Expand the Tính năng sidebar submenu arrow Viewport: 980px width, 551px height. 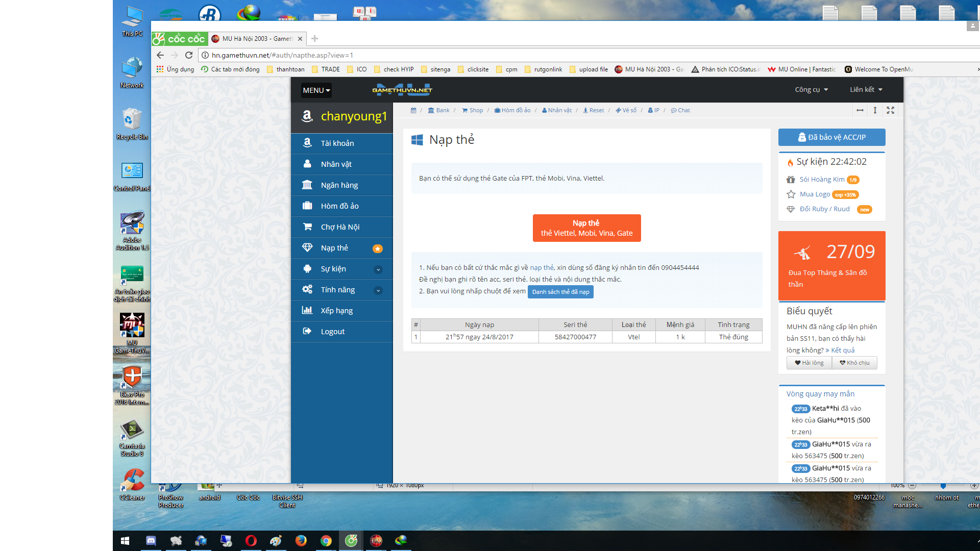(x=378, y=290)
